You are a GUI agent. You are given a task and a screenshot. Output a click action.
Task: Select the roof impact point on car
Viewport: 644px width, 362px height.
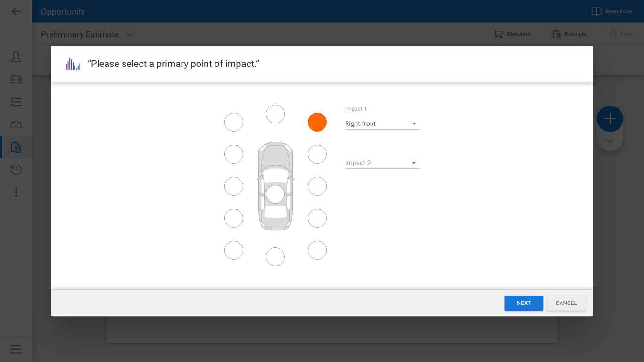[275, 194]
